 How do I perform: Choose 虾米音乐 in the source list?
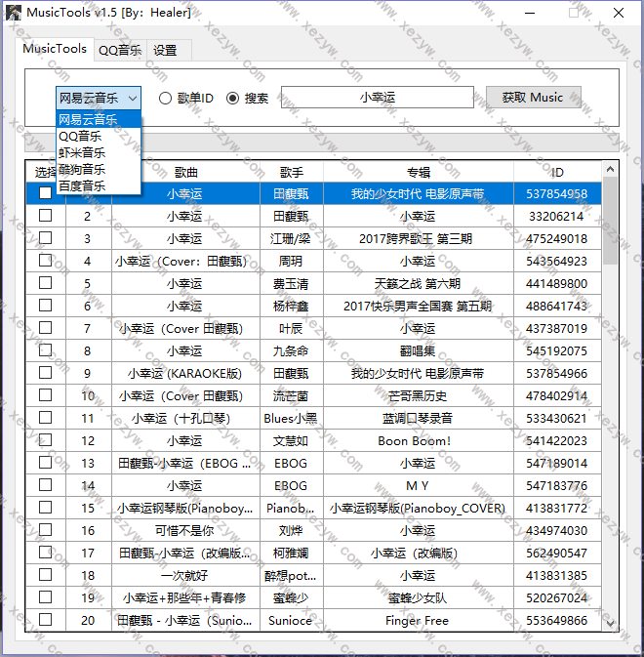tap(82, 152)
